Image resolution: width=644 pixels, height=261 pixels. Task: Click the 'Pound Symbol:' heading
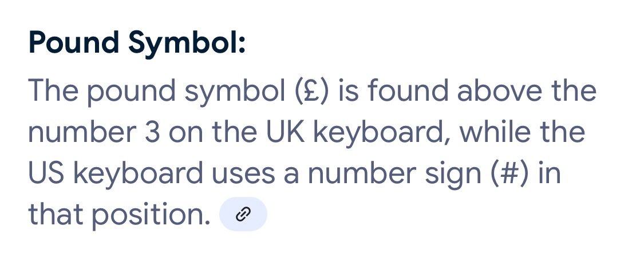coord(137,42)
